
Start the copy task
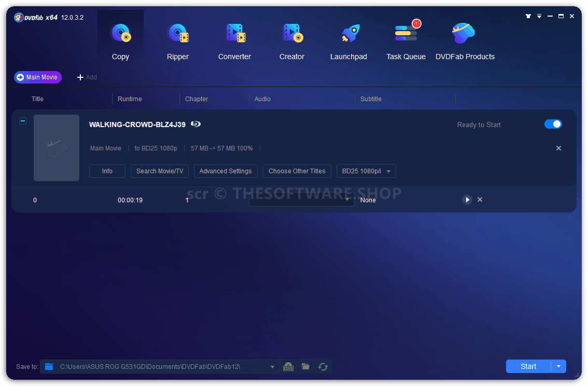pyautogui.click(x=528, y=366)
